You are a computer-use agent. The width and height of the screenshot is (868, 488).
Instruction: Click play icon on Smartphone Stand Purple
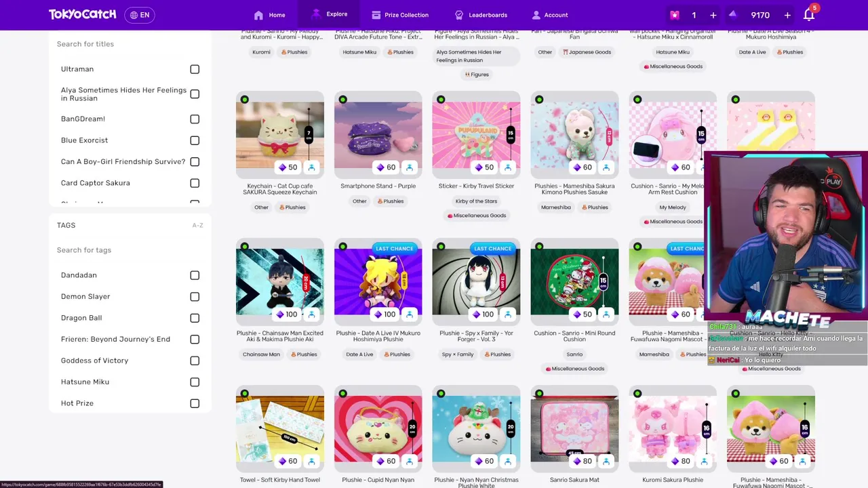click(x=410, y=167)
